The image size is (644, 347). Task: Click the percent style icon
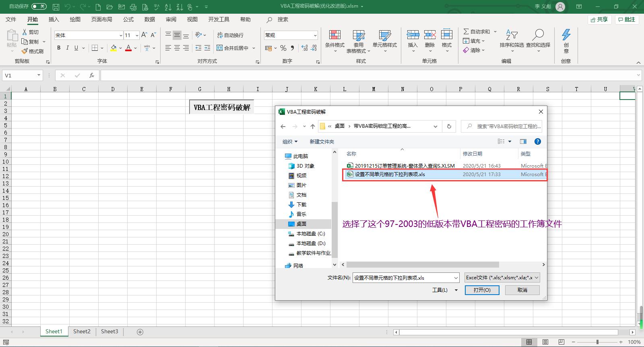(283, 48)
